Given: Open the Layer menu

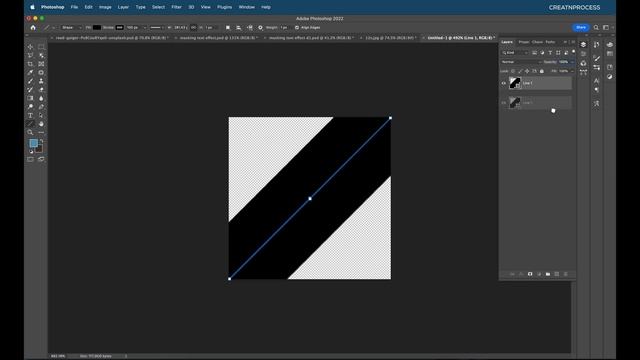Looking at the screenshot, I should pos(123,7).
